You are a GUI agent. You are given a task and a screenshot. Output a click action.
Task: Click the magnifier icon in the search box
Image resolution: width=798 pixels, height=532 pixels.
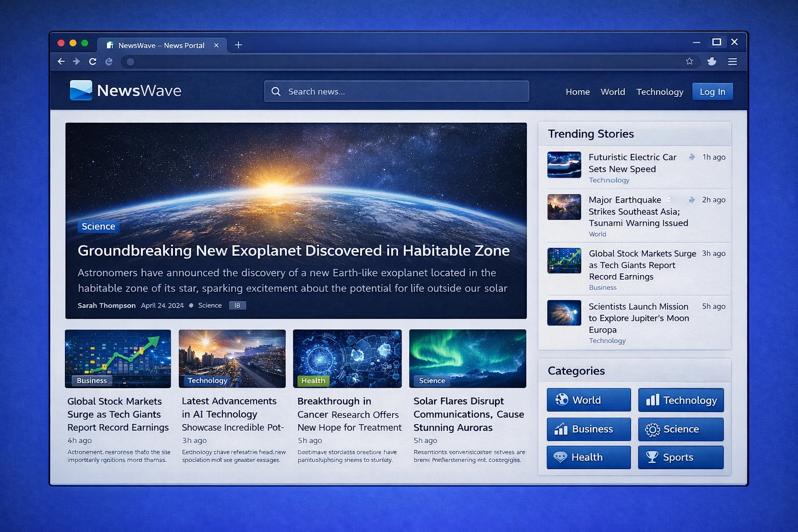point(276,91)
